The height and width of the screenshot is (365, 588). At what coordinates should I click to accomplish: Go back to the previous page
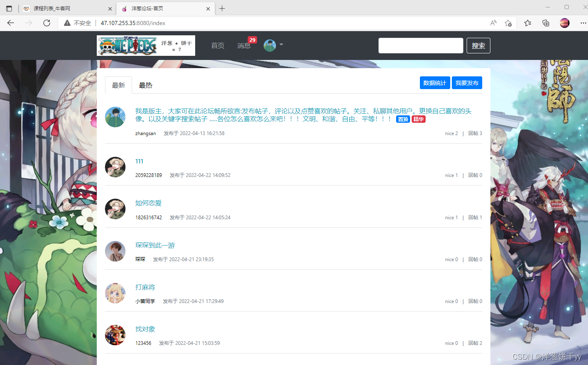11,23
